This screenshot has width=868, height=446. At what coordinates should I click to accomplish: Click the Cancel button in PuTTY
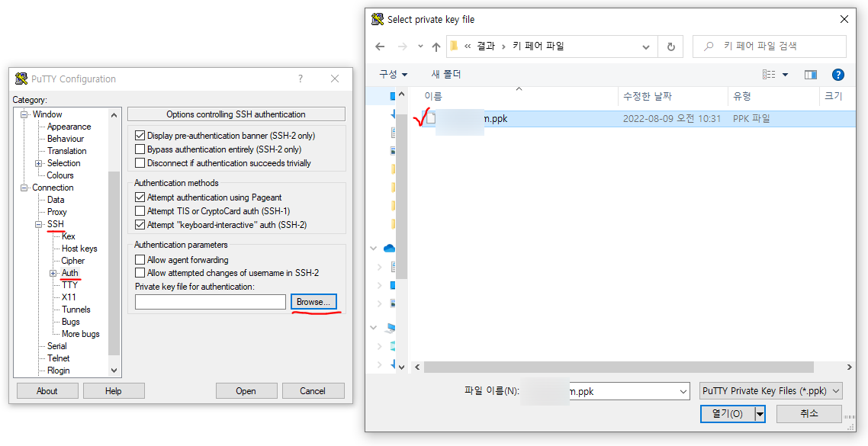pos(313,390)
